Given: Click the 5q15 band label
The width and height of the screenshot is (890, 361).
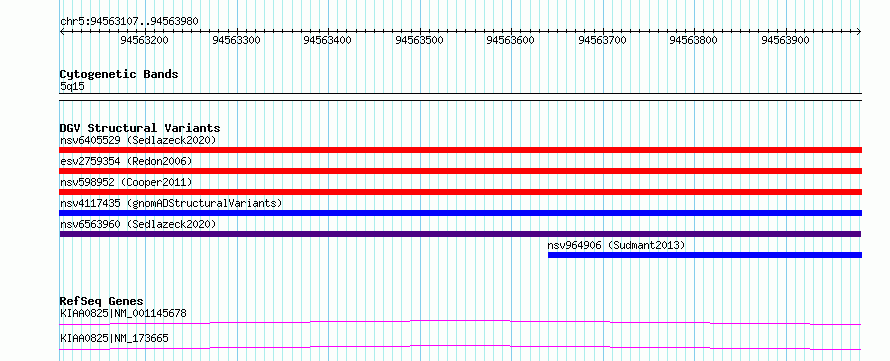Looking at the screenshot, I should (x=72, y=87).
